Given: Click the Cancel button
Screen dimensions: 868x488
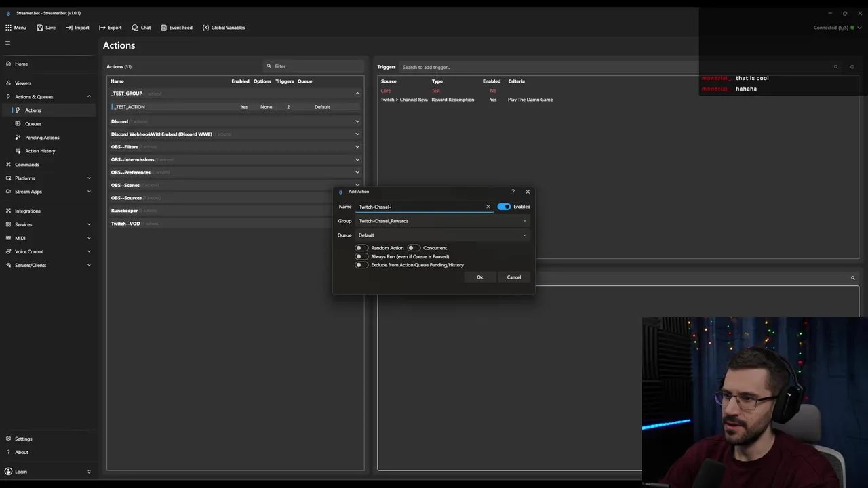Looking at the screenshot, I should click(514, 277).
